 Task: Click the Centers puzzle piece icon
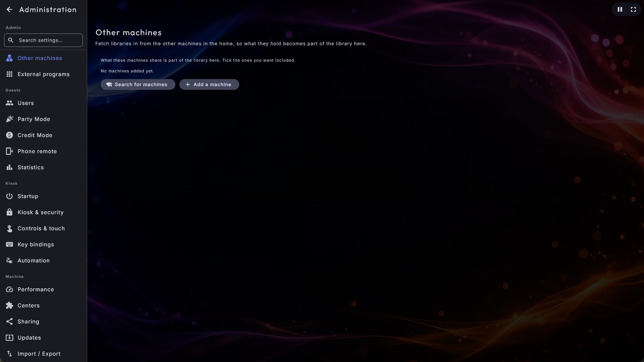pyautogui.click(x=9, y=306)
